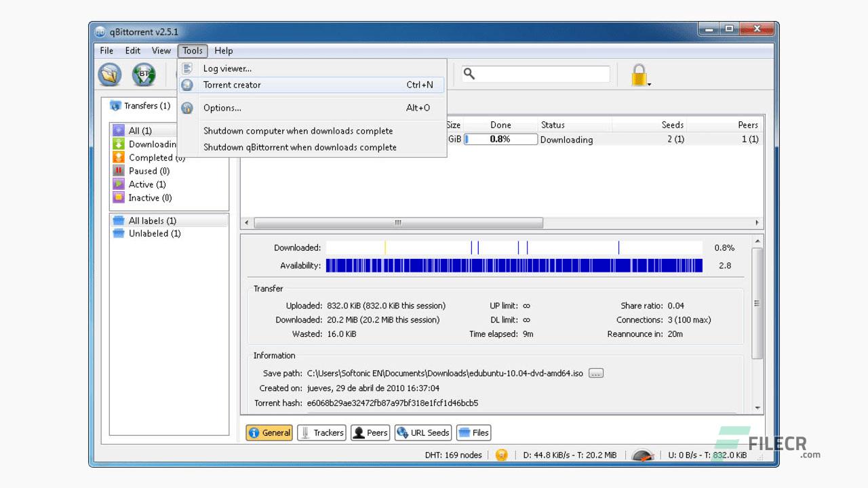Click the properties panel scroll up arrow
The width and height of the screenshot is (868, 488).
pyautogui.click(x=757, y=241)
